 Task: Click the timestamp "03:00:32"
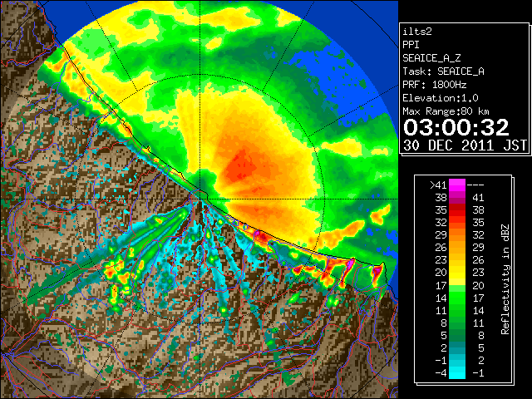(x=456, y=127)
